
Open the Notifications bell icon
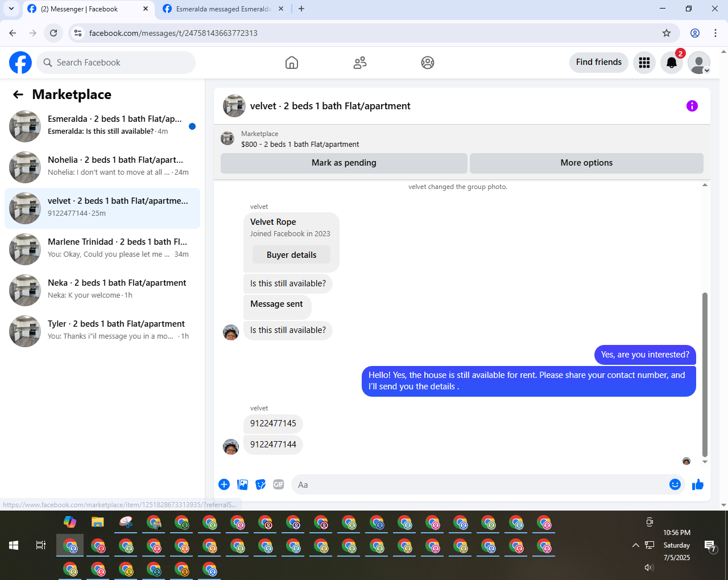click(672, 63)
